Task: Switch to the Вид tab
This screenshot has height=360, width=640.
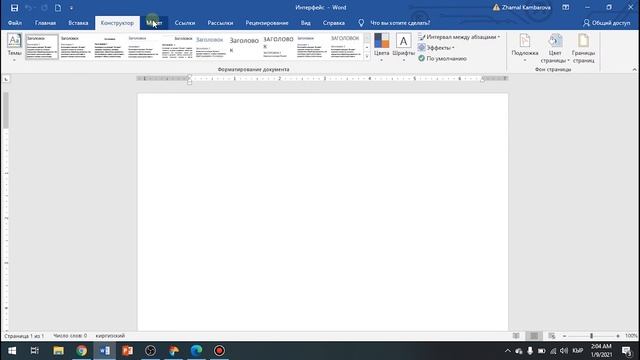Action: pos(306,23)
